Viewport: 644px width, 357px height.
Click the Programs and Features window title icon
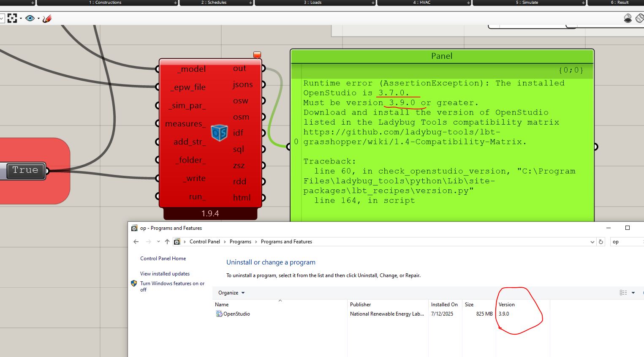tap(134, 228)
